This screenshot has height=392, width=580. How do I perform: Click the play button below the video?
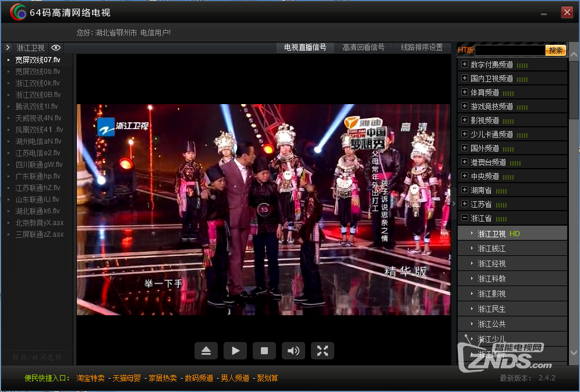click(x=235, y=351)
